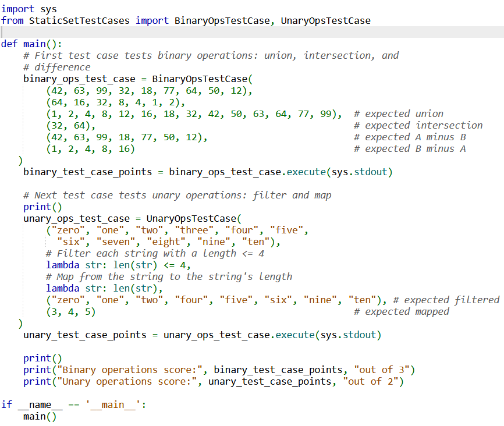The width and height of the screenshot is (504, 426).
Task: Click the 'def main():' definition
Action: coord(31,44)
